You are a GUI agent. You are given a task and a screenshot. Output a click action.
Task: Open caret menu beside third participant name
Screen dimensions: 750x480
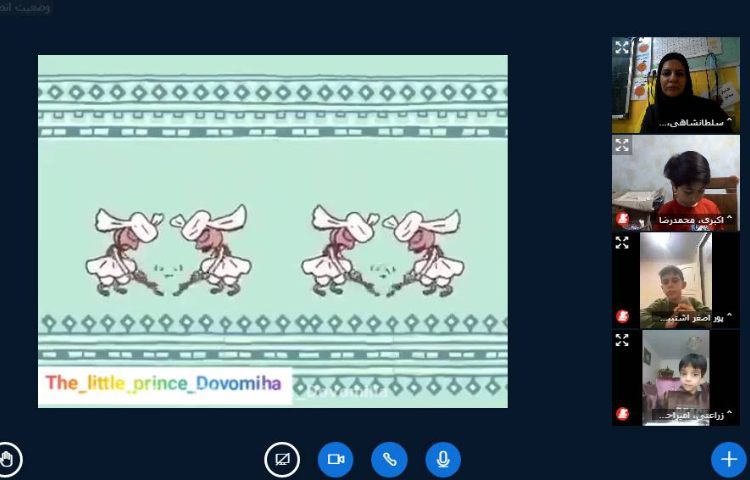(x=730, y=317)
